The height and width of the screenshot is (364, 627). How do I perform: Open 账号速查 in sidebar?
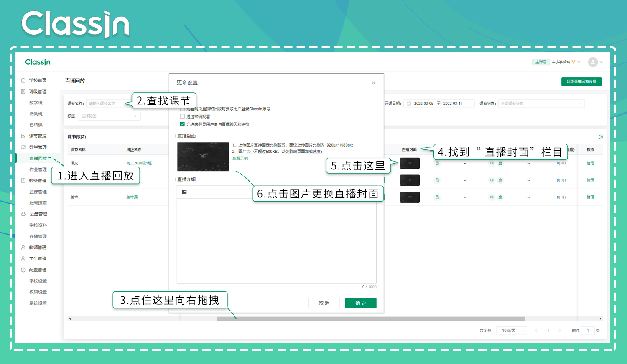pyautogui.click(x=38, y=203)
